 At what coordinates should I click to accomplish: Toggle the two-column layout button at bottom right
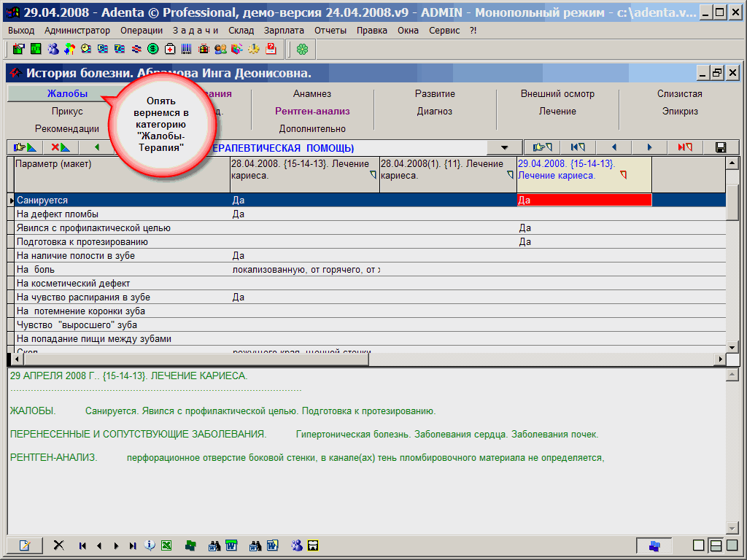click(732, 545)
